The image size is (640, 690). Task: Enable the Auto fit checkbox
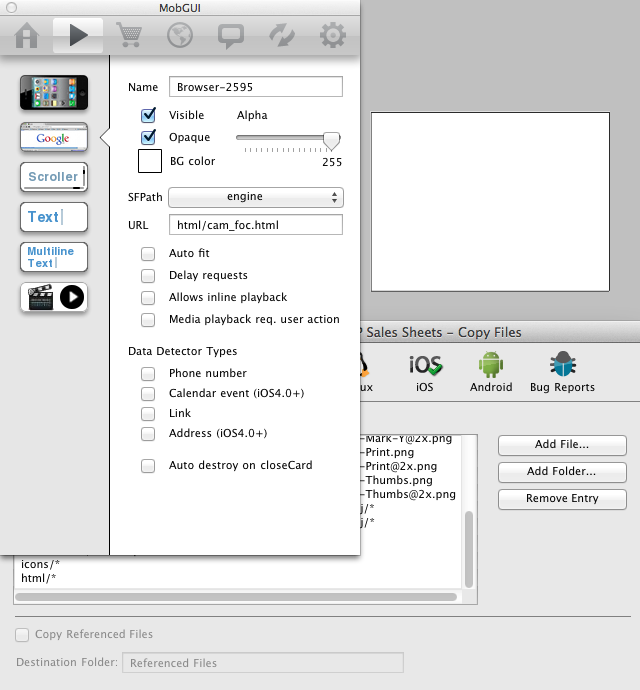[x=148, y=253]
